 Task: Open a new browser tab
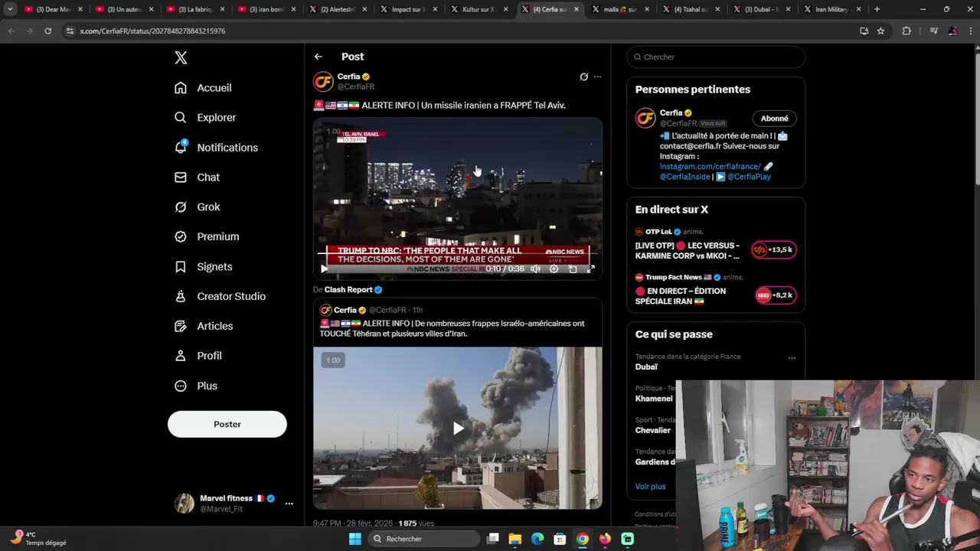pyautogui.click(x=877, y=9)
